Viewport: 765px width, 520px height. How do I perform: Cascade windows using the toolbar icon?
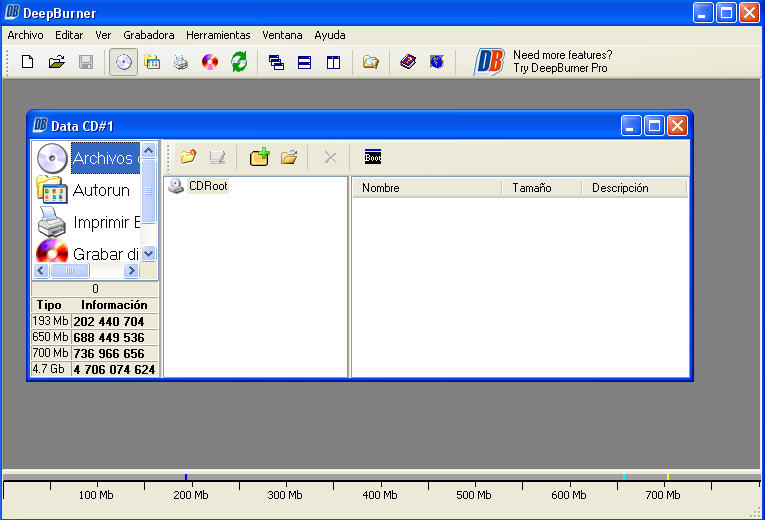tap(276, 62)
